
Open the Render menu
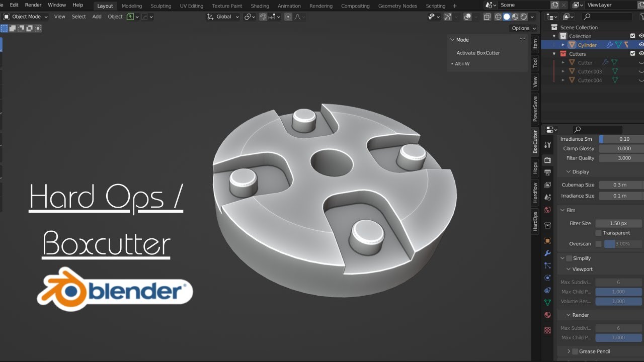[x=33, y=5]
